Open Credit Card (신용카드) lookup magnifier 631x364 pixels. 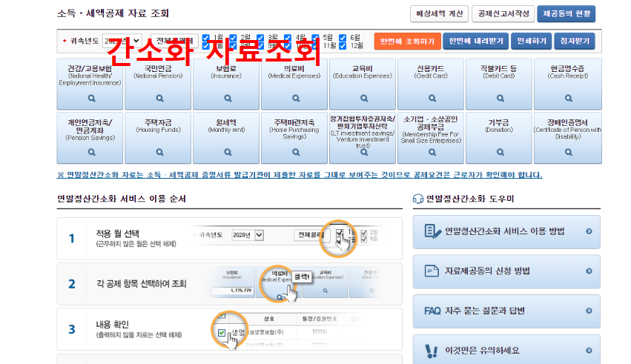point(432,98)
